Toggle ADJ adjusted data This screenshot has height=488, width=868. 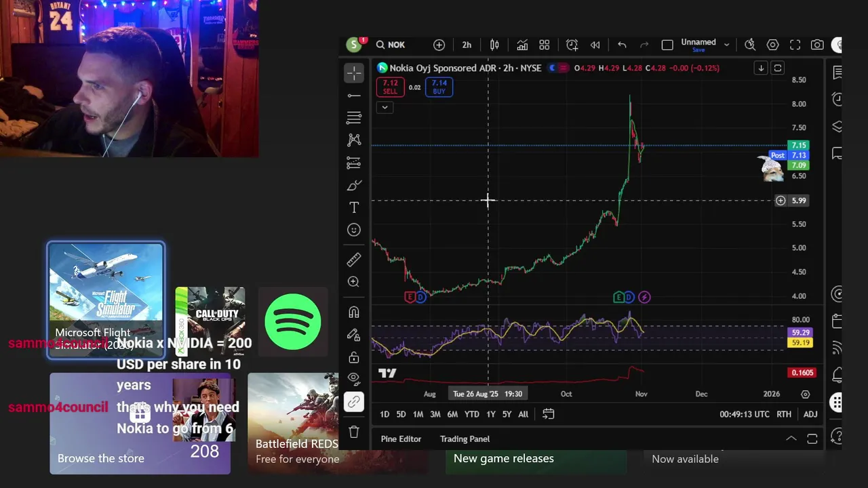(810, 414)
